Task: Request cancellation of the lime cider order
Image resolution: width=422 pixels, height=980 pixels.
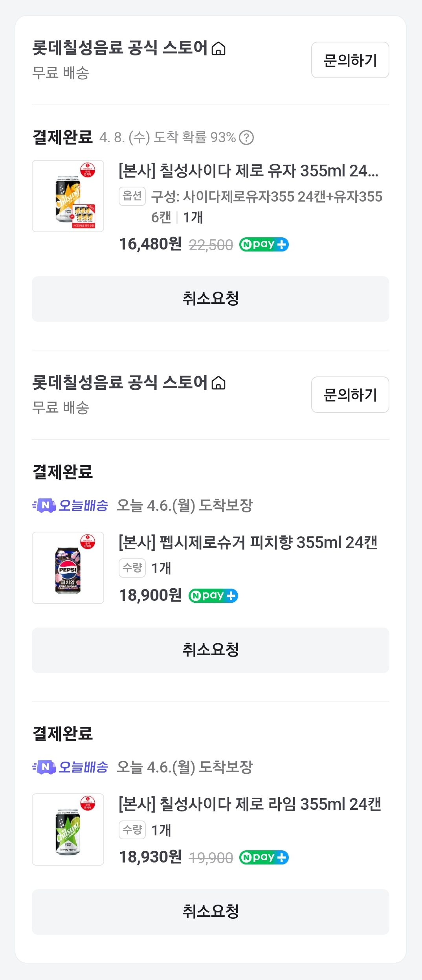Action: pos(211,912)
